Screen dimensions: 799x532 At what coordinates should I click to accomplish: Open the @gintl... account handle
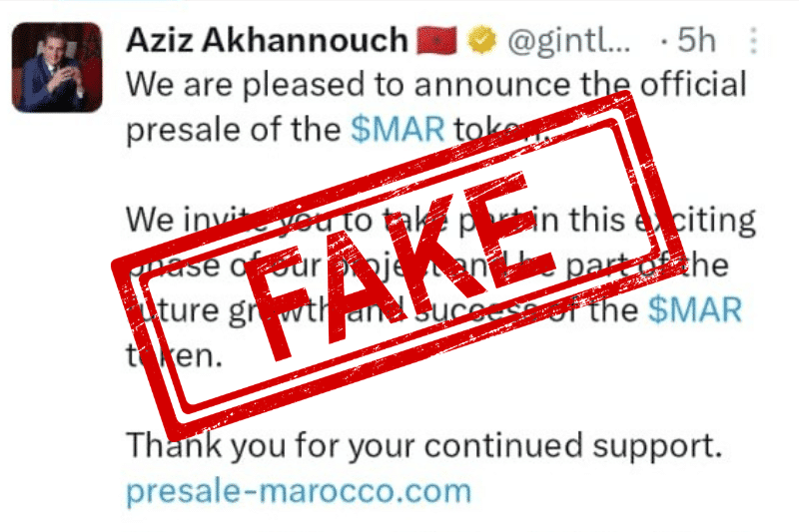pyautogui.click(x=569, y=40)
